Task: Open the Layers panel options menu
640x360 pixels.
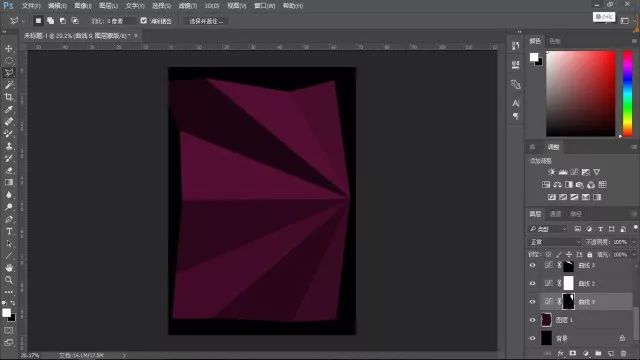Action: [634, 213]
